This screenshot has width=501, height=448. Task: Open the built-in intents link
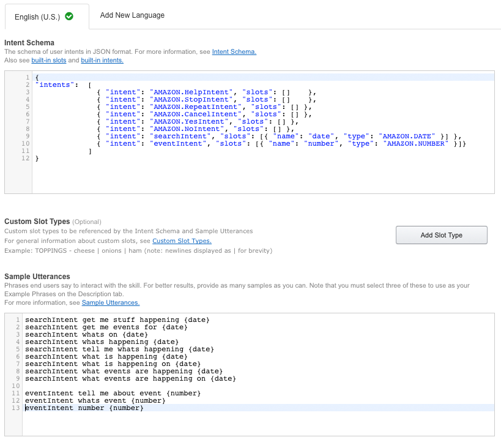coord(102,61)
